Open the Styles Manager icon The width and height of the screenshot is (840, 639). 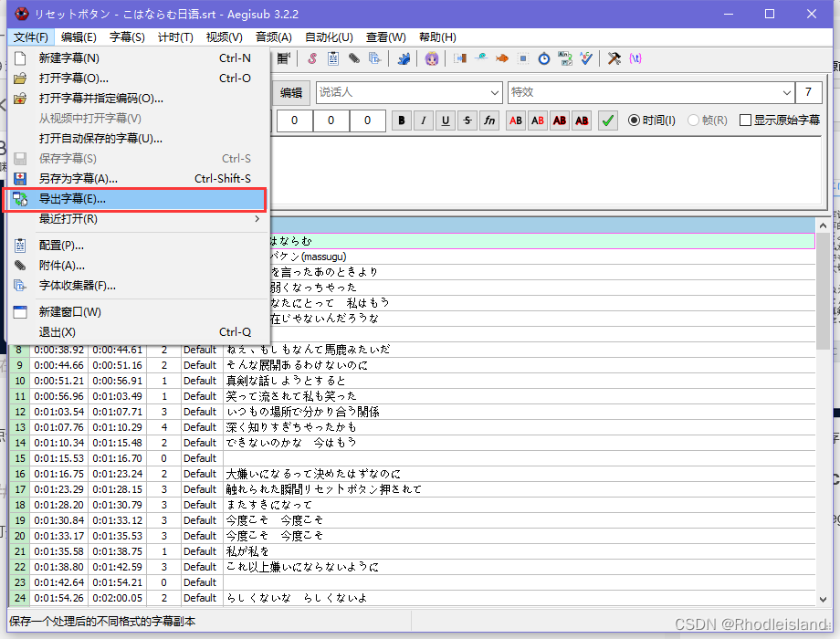[311, 58]
